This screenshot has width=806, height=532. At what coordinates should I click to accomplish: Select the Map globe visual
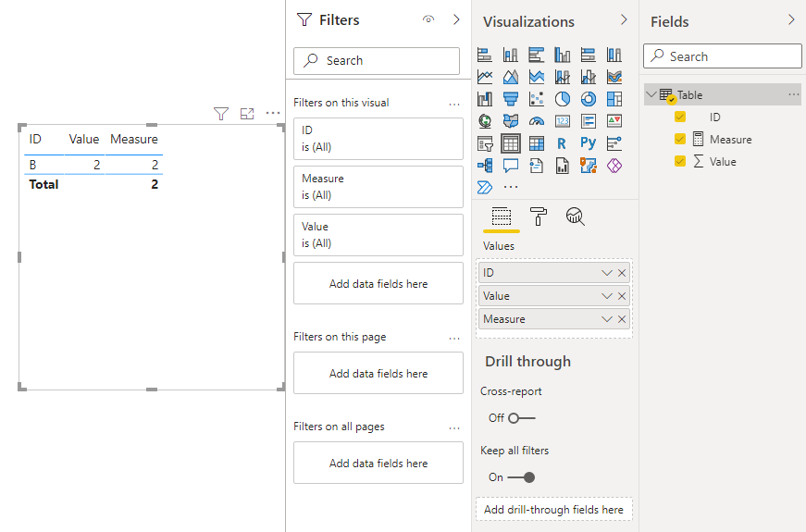pyautogui.click(x=485, y=121)
